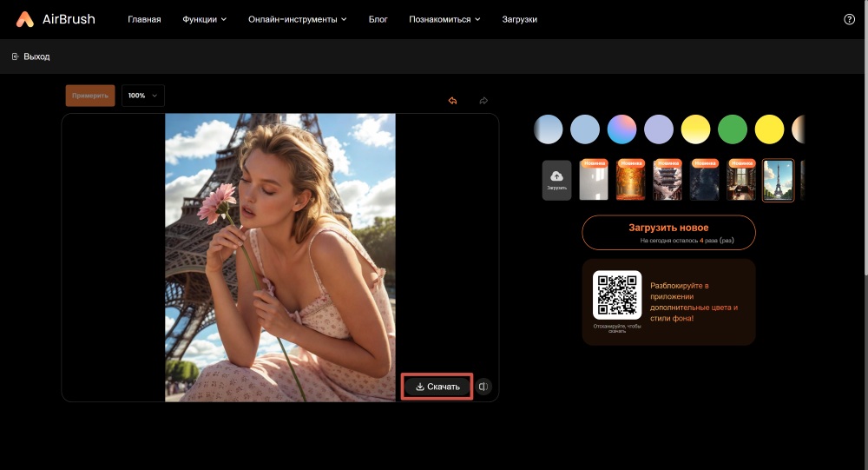
Task: Pick the green color swatch
Action: point(733,129)
